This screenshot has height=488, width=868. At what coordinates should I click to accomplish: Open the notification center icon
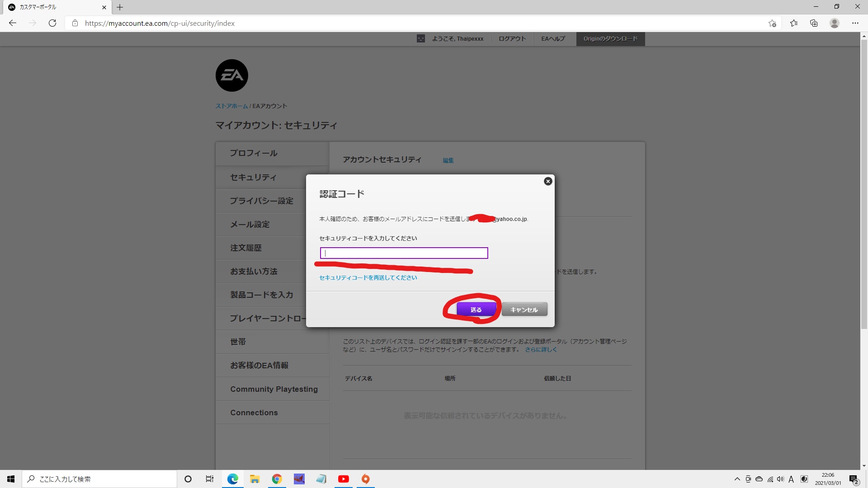(854, 479)
